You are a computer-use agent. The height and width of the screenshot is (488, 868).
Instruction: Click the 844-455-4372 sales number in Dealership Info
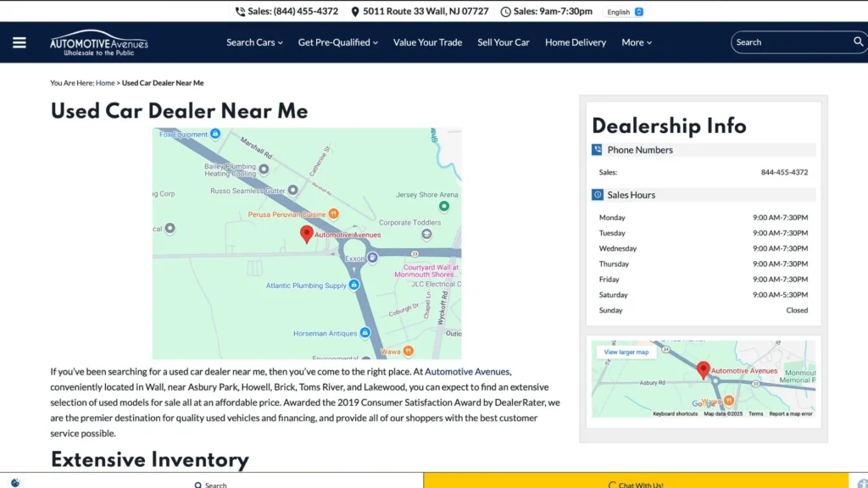784,172
